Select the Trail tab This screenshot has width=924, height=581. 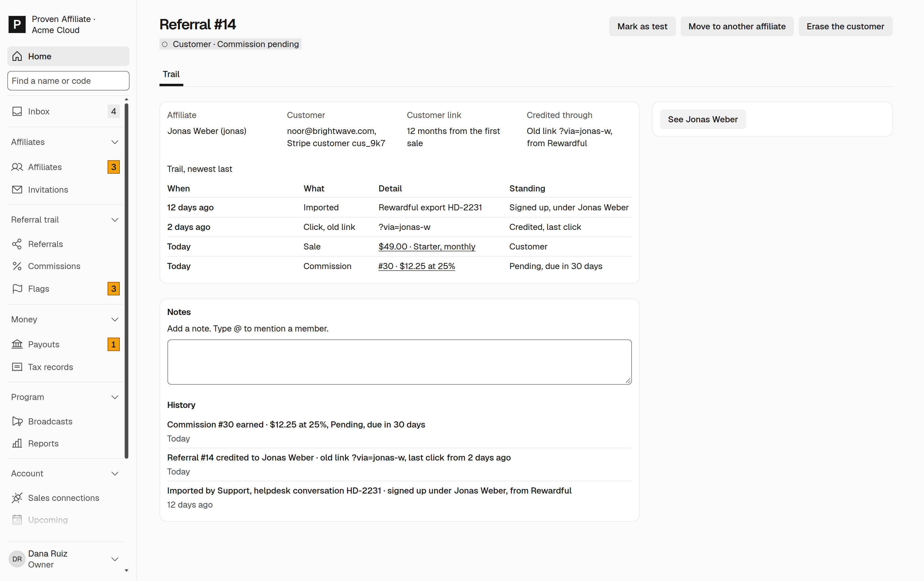(171, 75)
